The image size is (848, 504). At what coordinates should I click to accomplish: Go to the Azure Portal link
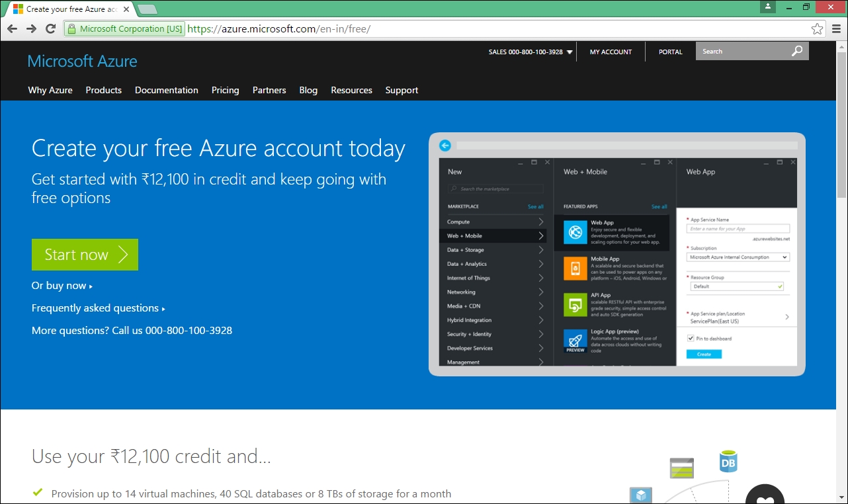coord(670,52)
